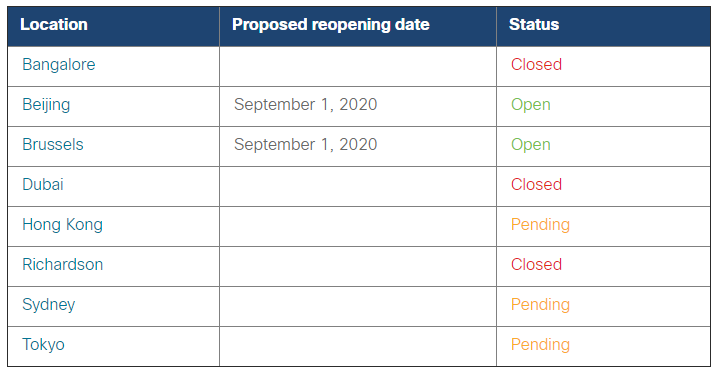Viewport: 721px width, 372px height.
Task: Click the Closed status for Richardson
Action: click(536, 264)
